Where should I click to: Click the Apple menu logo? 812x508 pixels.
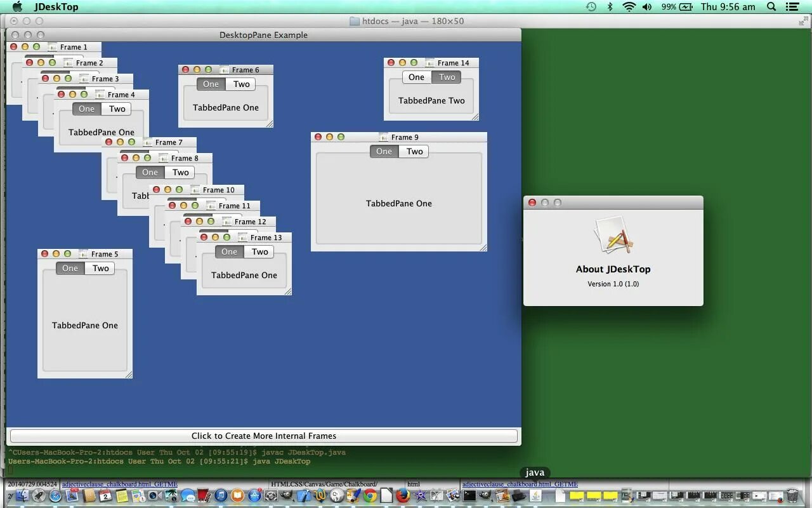17,7
